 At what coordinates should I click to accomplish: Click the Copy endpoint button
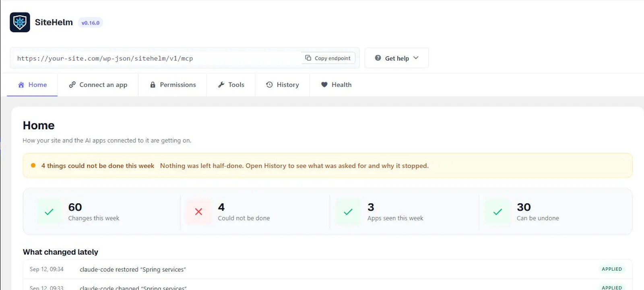(328, 58)
